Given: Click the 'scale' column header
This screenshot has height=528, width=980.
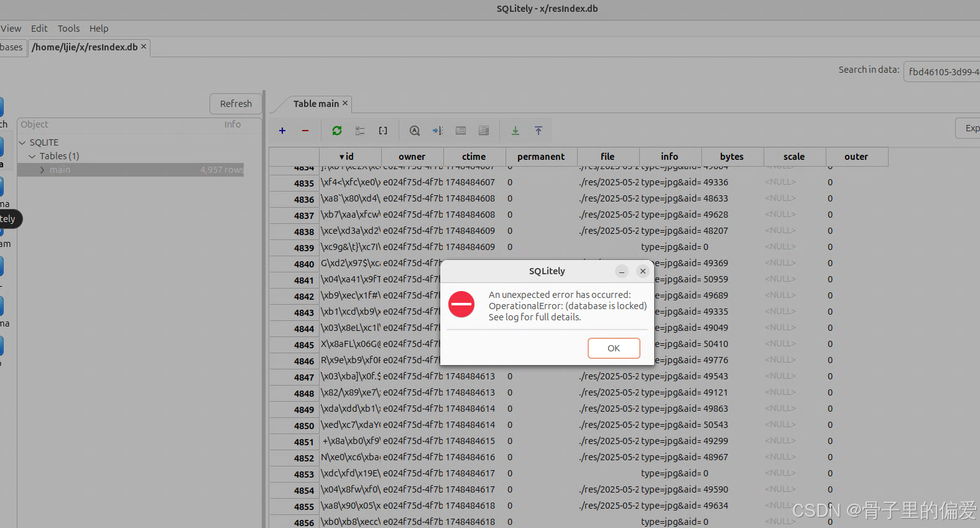Looking at the screenshot, I should [x=795, y=157].
